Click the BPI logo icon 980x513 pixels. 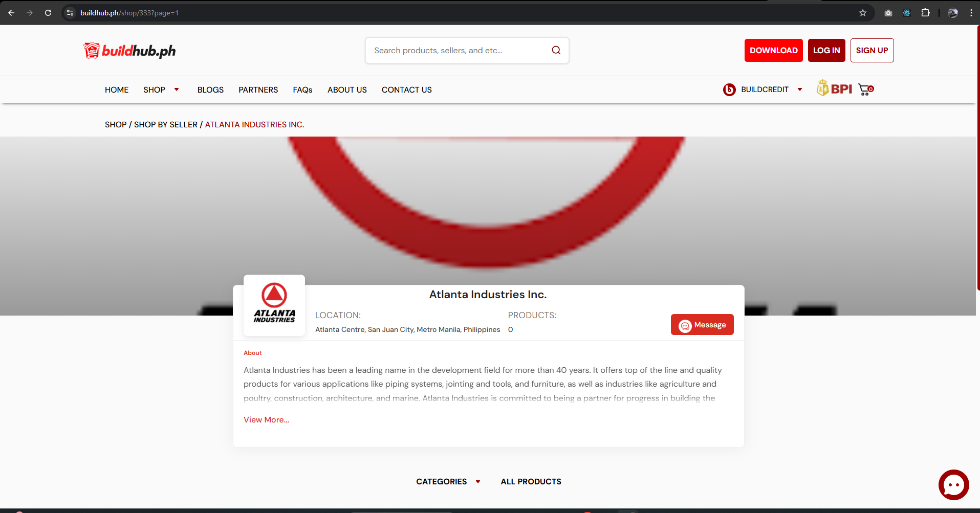(x=834, y=89)
